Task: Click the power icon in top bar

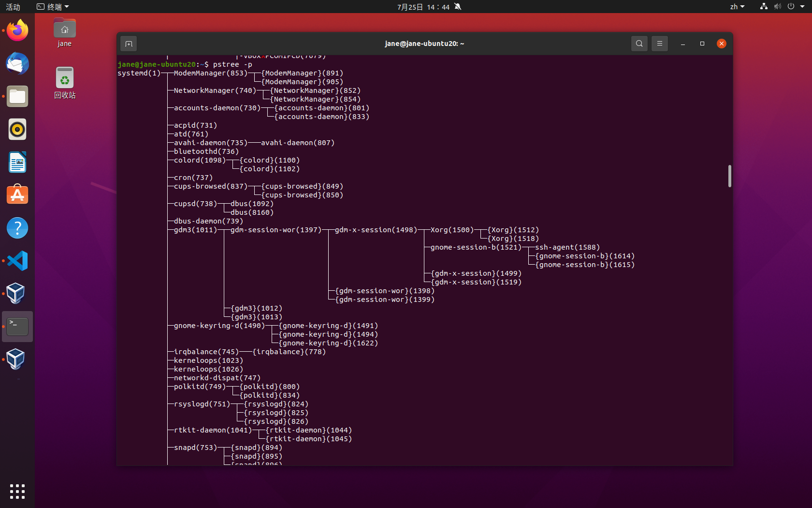Action: [791, 7]
